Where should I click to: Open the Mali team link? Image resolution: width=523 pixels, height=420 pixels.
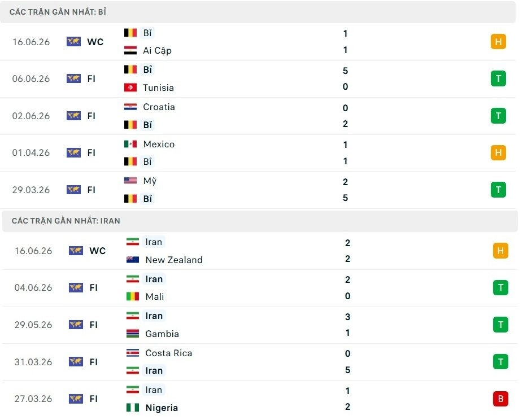pos(154,296)
